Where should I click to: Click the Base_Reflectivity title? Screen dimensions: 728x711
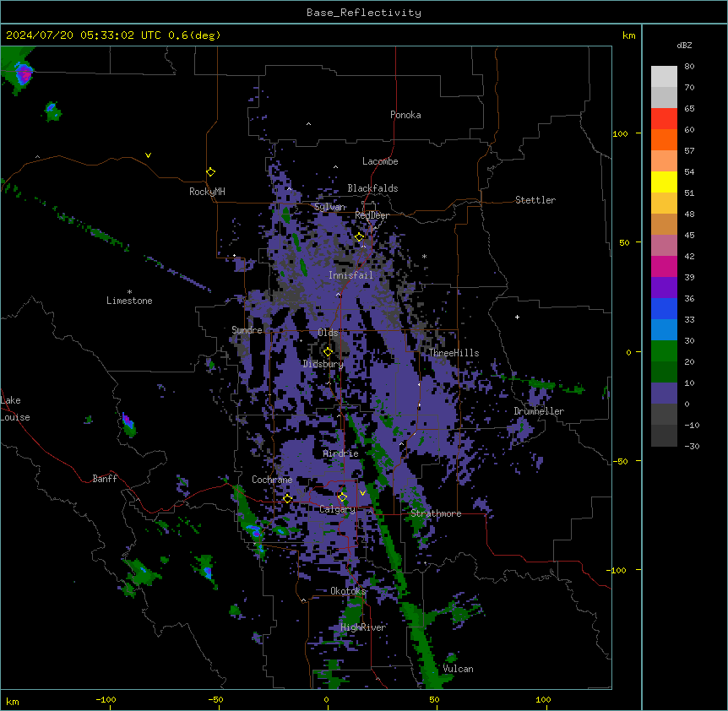364,13
